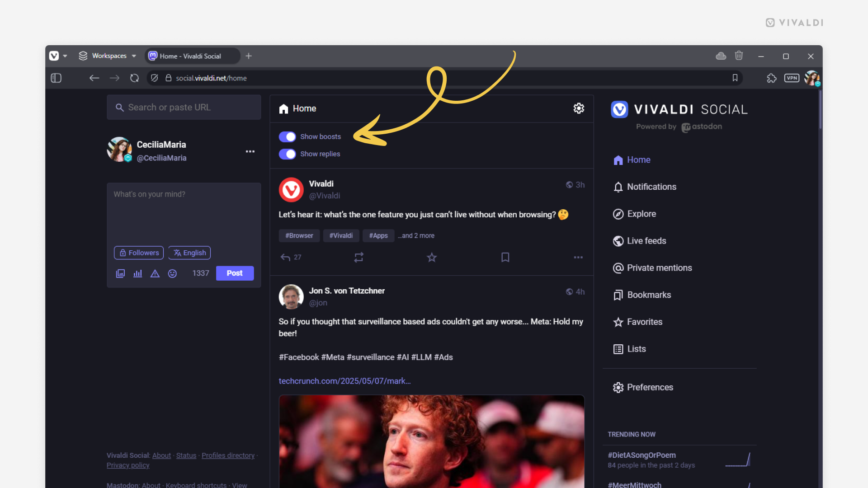868x488 pixels.
Task: Open the Vivaldi main menu button
Action: (x=54, y=56)
